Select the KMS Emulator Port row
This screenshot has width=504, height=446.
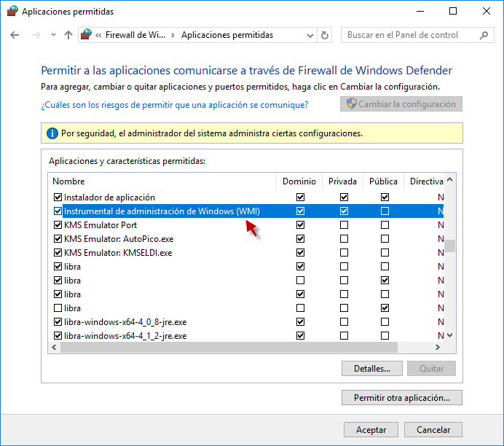click(246, 224)
